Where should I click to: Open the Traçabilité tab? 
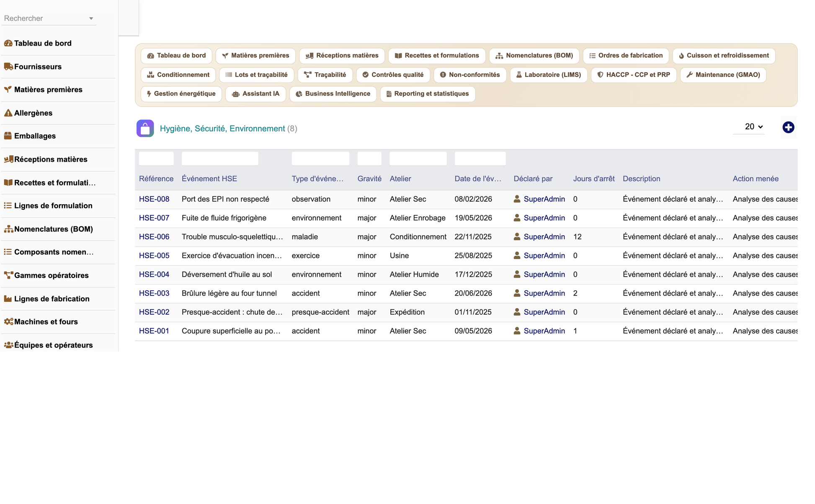(x=325, y=75)
